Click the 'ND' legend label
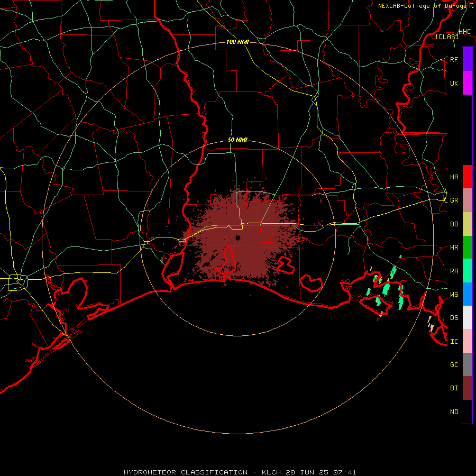 (x=454, y=412)
